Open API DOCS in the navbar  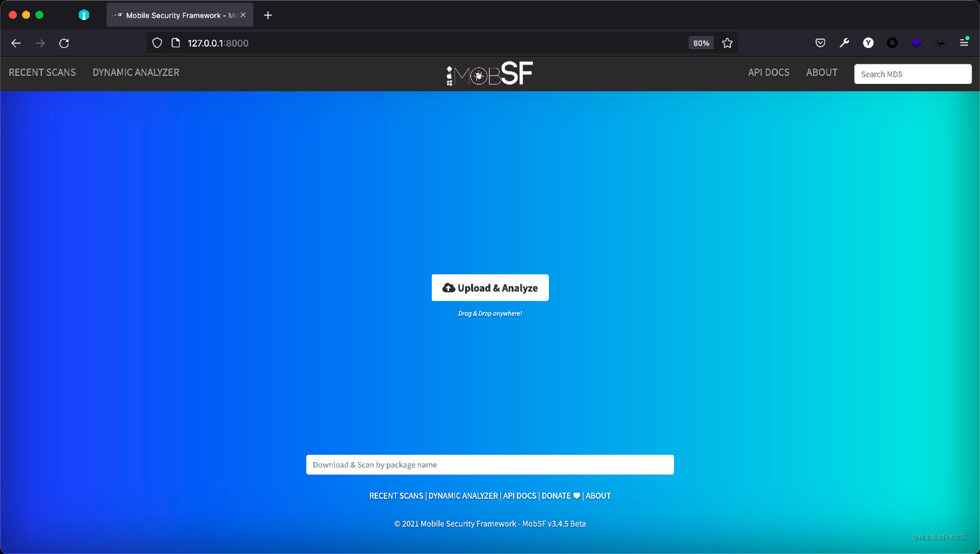768,72
